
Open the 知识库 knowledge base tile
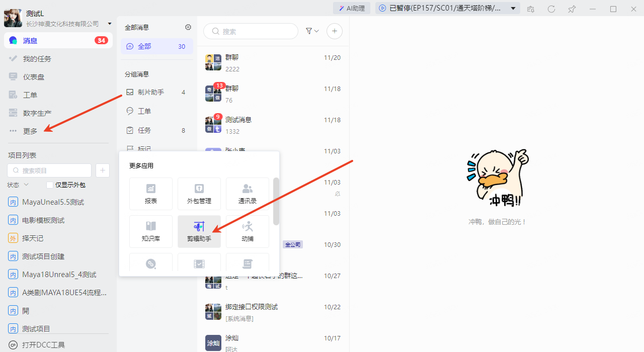tap(151, 231)
